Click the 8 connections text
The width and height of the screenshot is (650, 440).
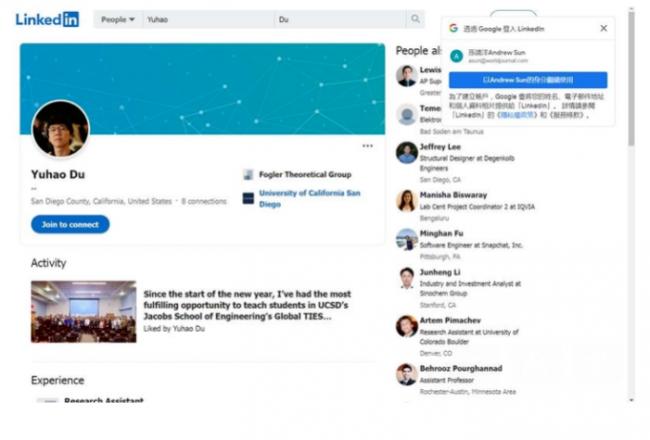[x=204, y=202]
